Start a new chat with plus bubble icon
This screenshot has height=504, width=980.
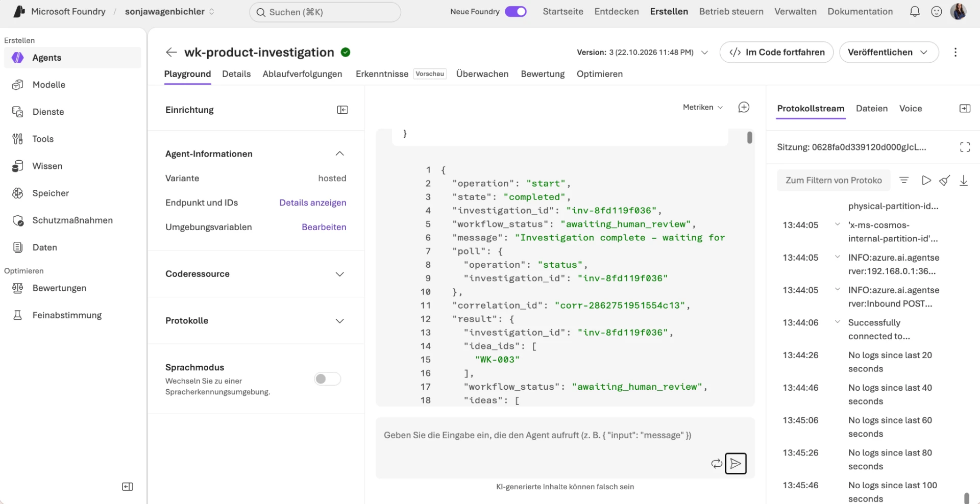[x=744, y=107]
